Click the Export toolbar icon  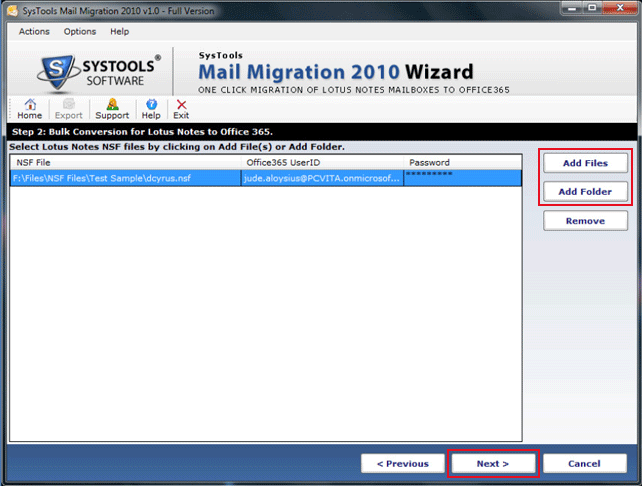tap(69, 109)
